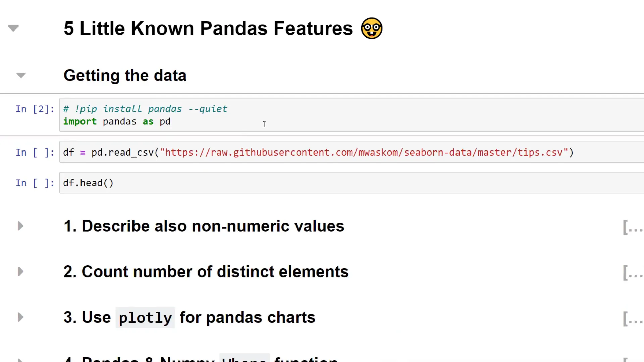Click the 'In [2]:' execution prompt label

(35, 109)
